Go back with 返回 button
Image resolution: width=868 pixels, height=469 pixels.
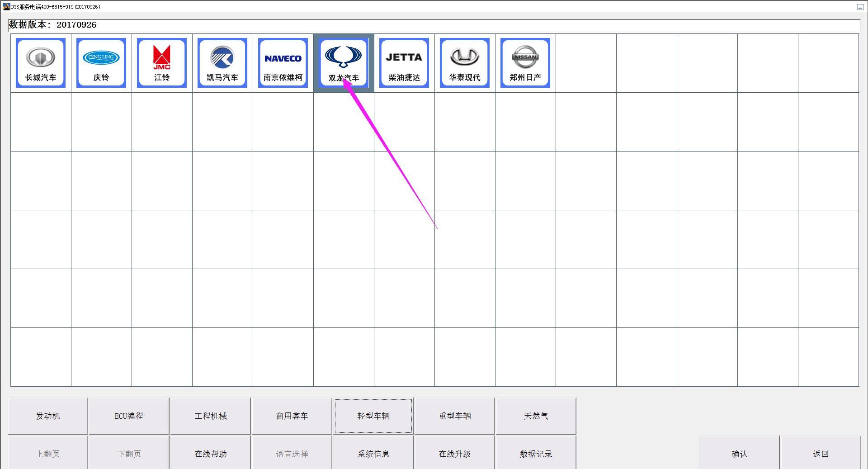(821, 453)
